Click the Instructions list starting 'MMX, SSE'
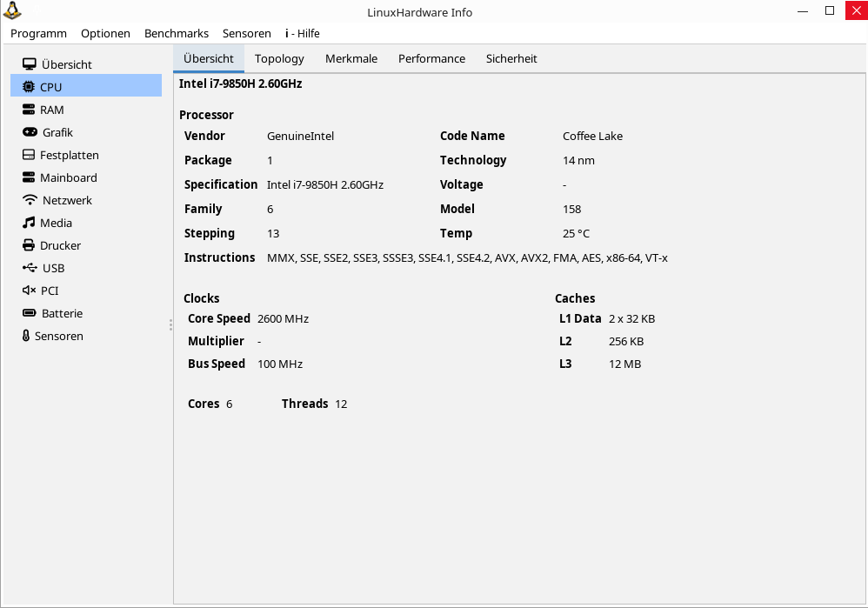 pos(467,258)
